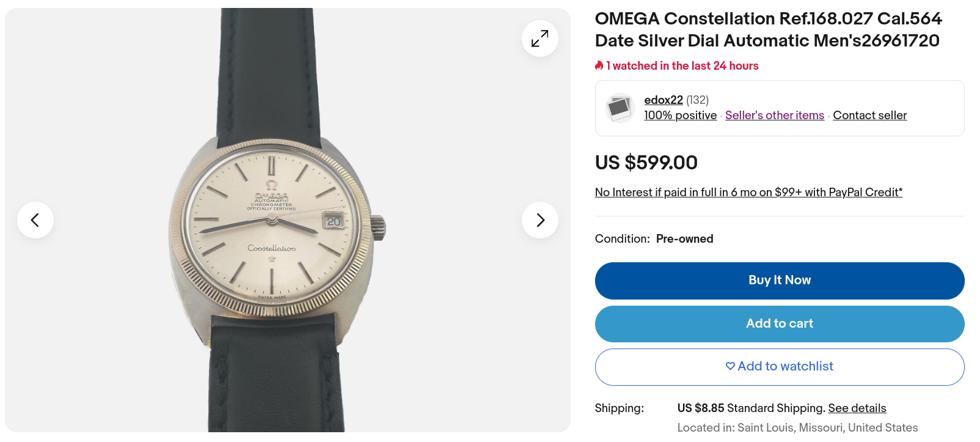Image resolution: width=980 pixels, height=442 pixels.
Task: Click the US $599.00 price
Action: point(646,163)
